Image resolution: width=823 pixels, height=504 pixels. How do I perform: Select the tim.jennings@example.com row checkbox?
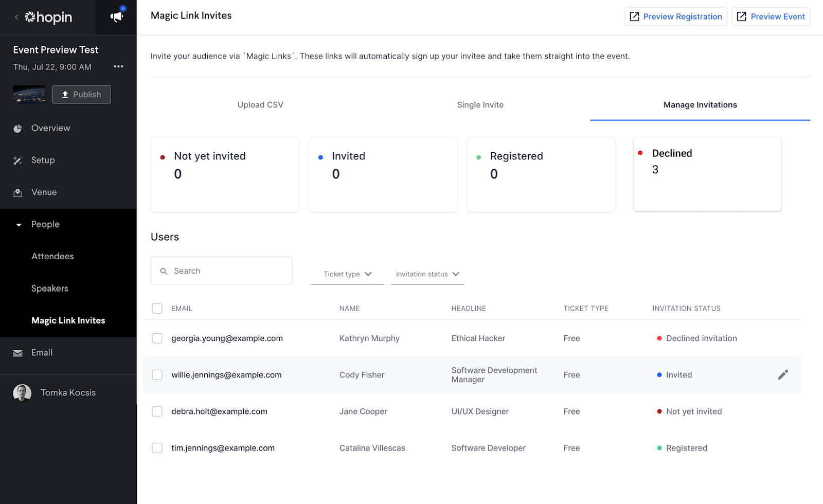157,448
